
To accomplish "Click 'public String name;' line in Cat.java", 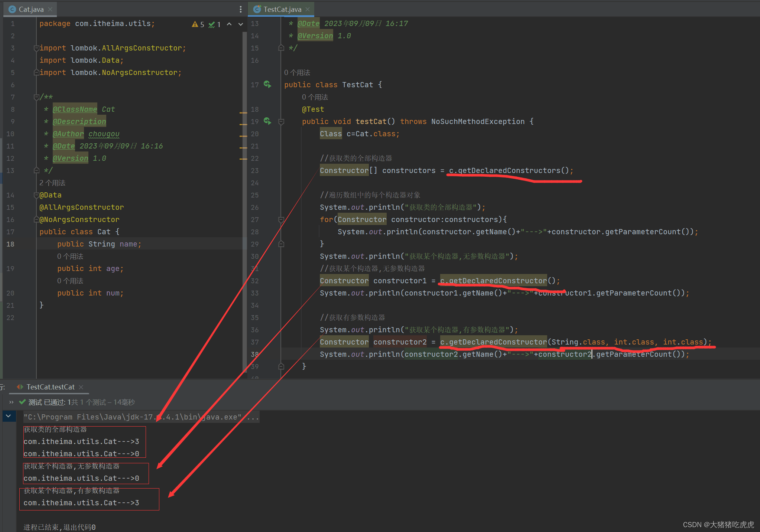I will tap(99, 244).
